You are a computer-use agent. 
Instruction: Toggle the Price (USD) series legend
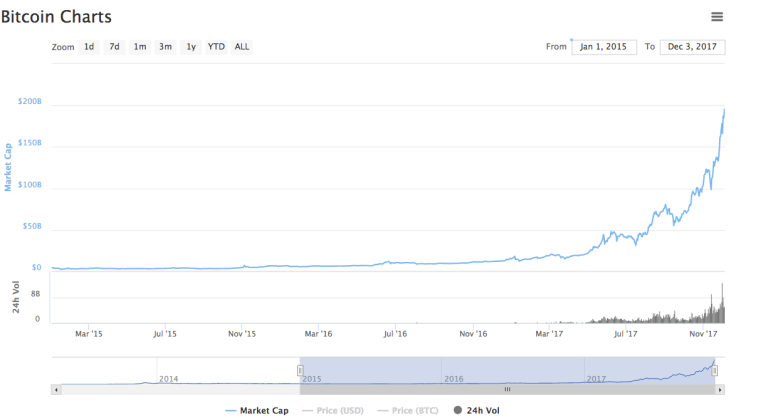click(x=333, y=411)
